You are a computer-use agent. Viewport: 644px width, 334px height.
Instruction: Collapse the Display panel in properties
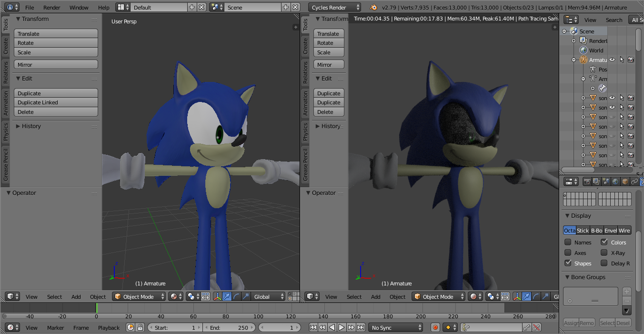(x=567, y=216)
